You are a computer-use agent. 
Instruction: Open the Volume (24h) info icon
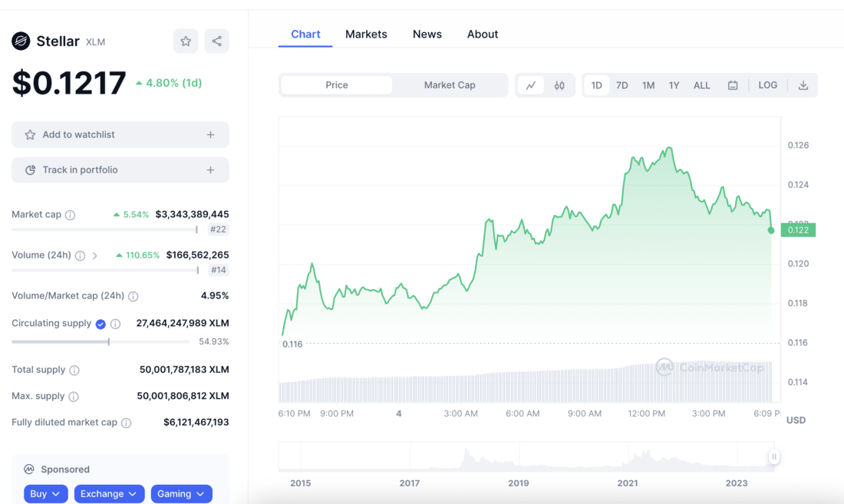click(80, 255)
